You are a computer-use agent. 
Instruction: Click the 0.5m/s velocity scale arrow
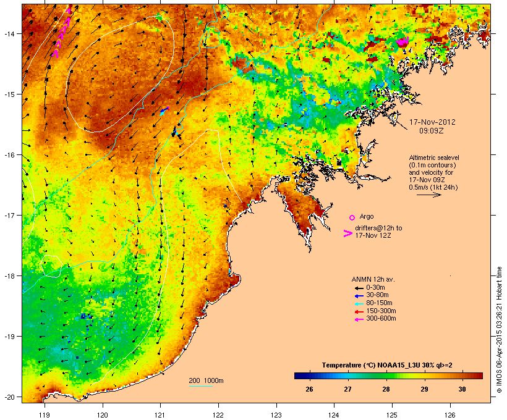click(428, 195)
